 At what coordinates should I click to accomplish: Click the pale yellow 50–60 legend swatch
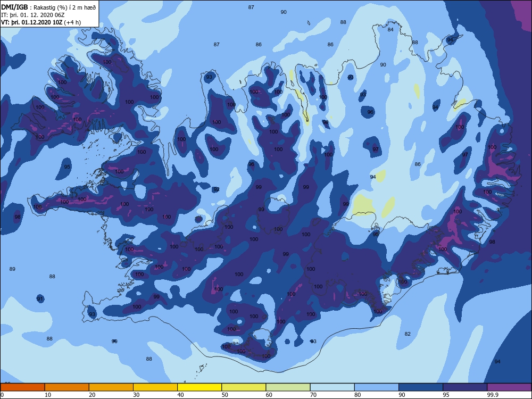click(244, 387)
